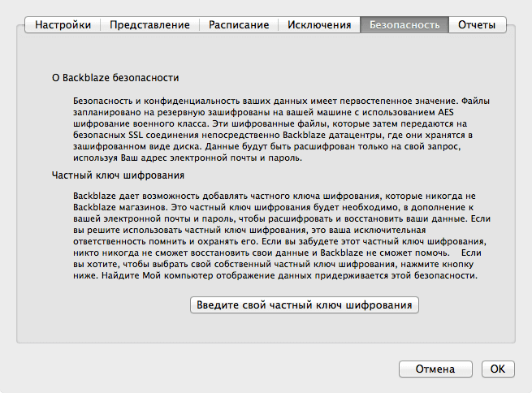Open the Отчеты tab
Screen dimensions: 532x393
click(x=477, y=24)
